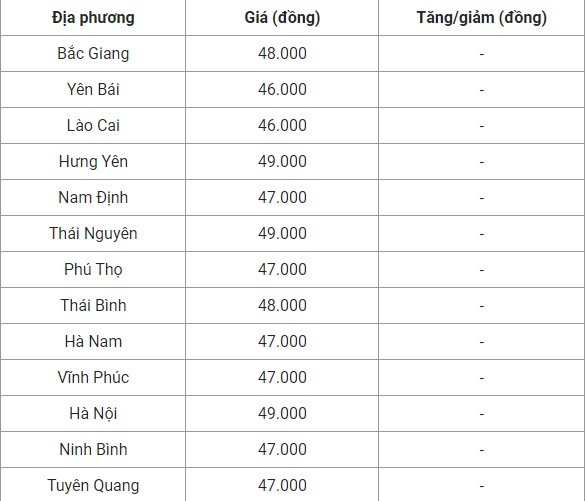Screen dimensions: 585x501
Task: Click the 49.000 price for Hà Nội
Action: (x=282, y=414)
